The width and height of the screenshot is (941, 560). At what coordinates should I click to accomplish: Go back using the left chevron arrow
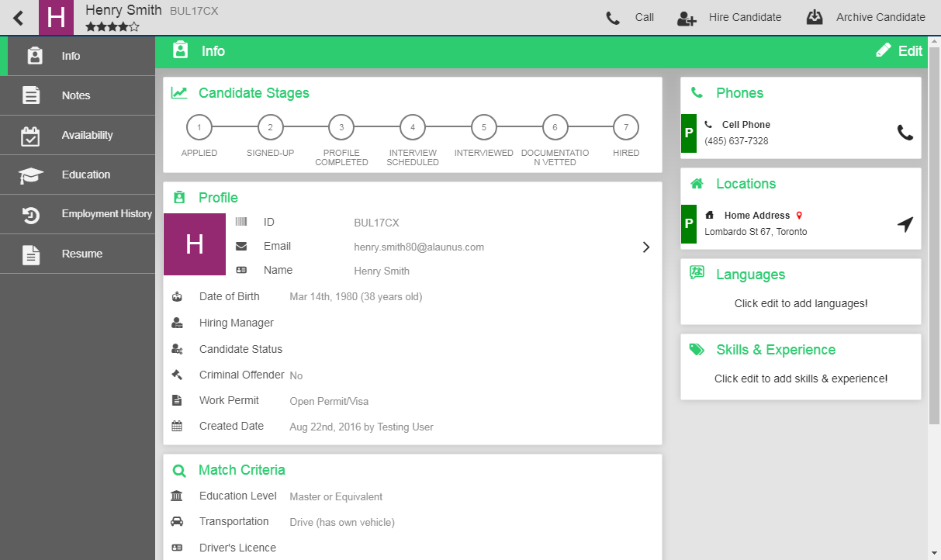(x=19, y=18)
